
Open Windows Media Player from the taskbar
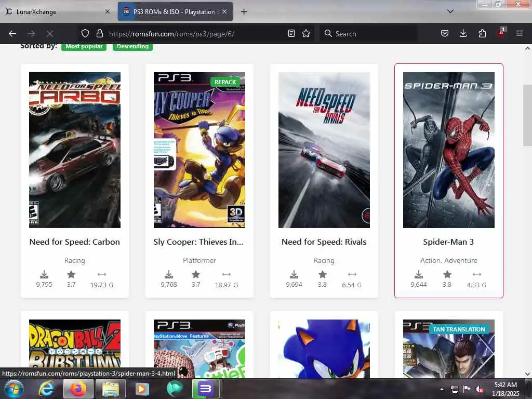[x=142, y=389]
